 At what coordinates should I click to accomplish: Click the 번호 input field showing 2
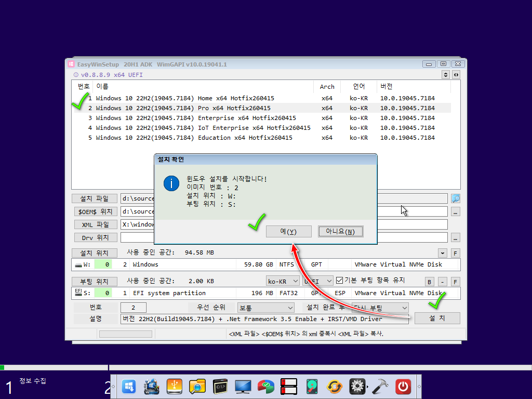(x=134, y=308)
